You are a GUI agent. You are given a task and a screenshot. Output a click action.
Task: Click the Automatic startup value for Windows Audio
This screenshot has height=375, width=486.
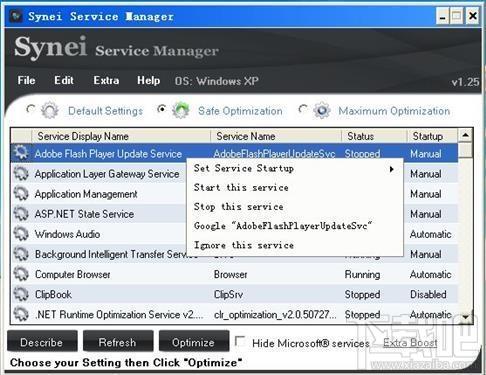[x=430, y=234]
